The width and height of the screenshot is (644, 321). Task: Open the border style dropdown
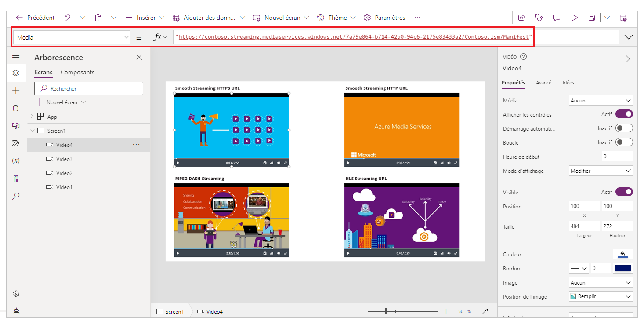coord(579,268)
